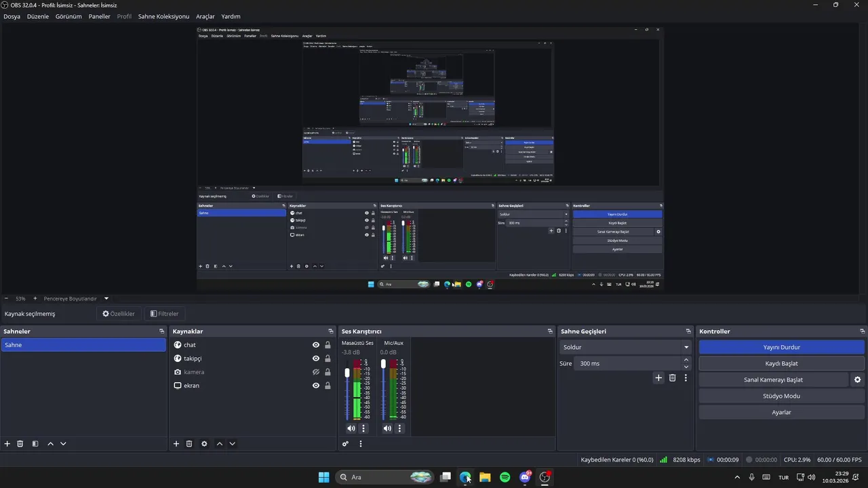
Task: Add a new scene with the Sahneler plus icon
Action: click(7, 444)
